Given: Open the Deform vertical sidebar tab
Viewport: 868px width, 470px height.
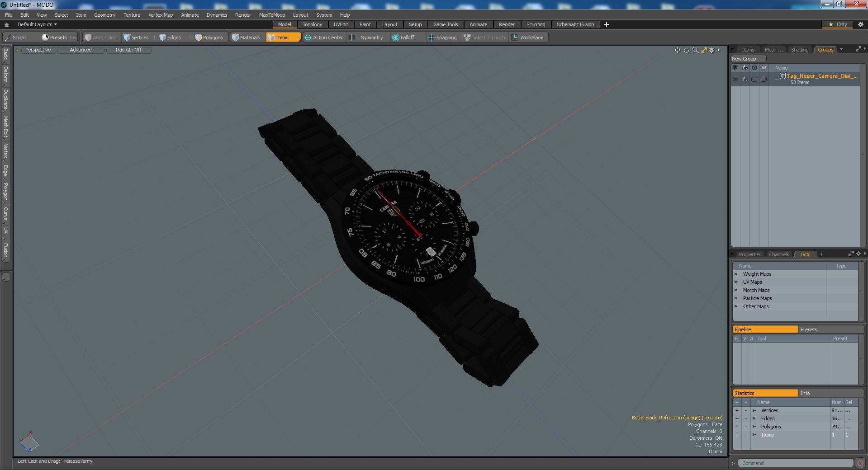Looking at the screenshot, I should point(5,75).
